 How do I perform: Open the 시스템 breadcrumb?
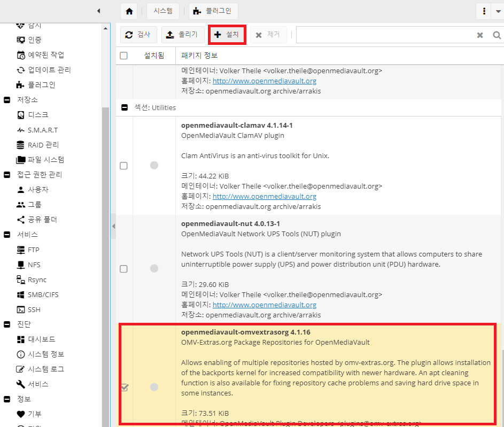coord(163,11)
